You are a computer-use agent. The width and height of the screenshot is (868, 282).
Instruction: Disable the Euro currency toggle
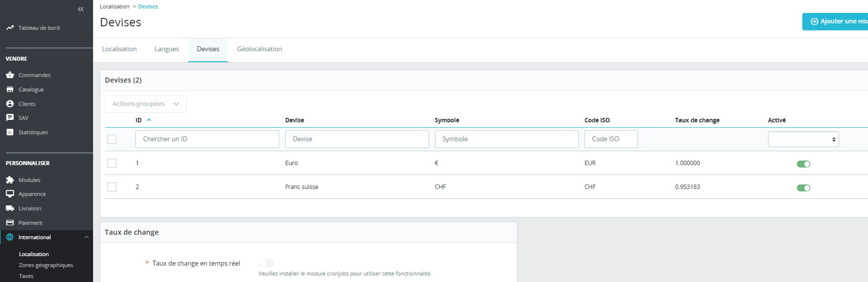click(x=803, y=164)
